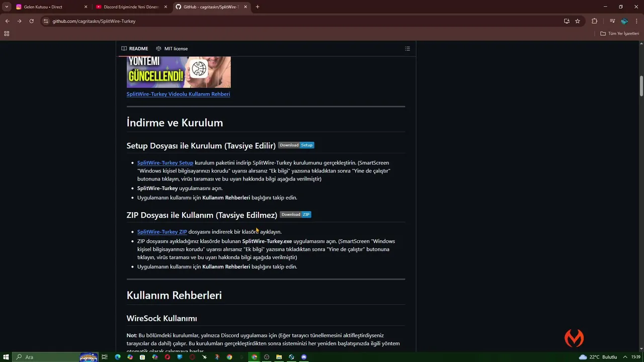Open File Explorer from the taskbar
This screenshot has width=644, height=362.
(279, 357)
